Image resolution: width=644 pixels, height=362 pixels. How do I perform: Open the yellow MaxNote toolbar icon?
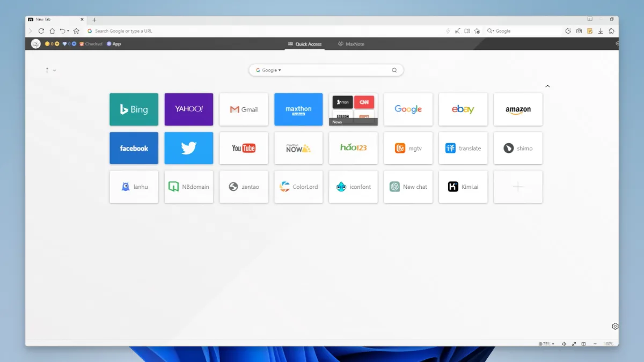coord(590,31)
